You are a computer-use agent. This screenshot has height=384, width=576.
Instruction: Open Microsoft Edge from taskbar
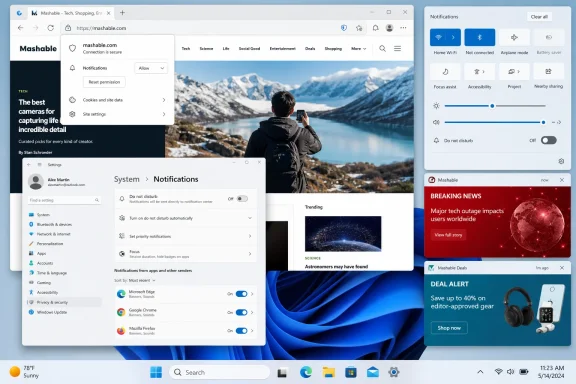(306, 372)
